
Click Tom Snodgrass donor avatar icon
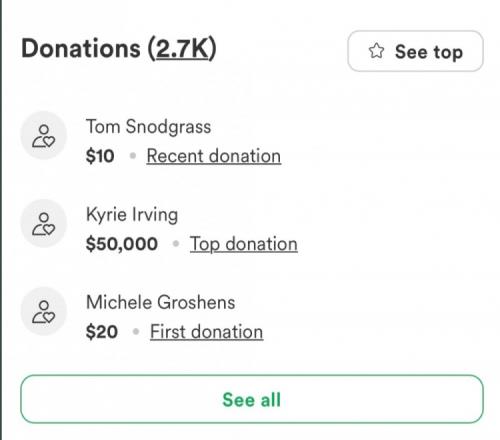pyautogui.click(x=44, y=135)
